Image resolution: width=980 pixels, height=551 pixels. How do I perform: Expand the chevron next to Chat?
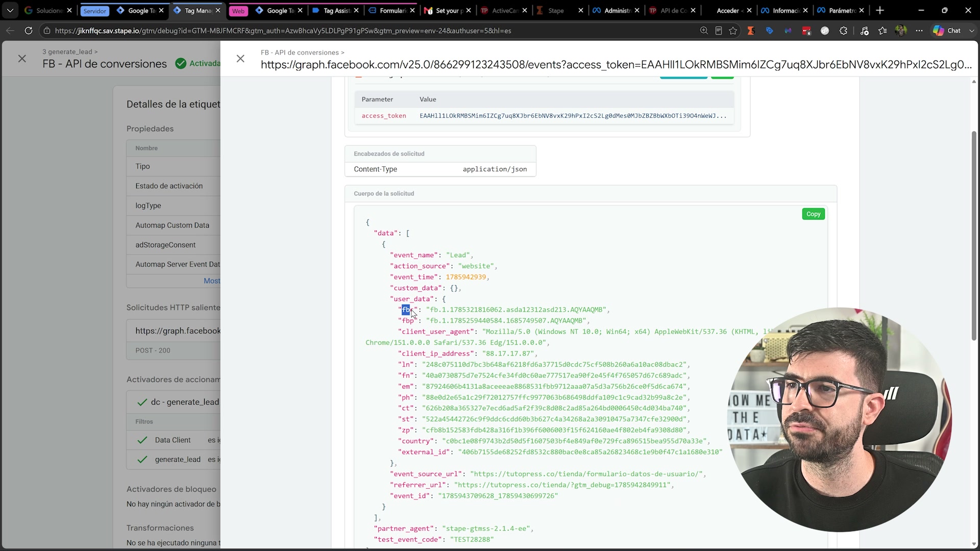pyautogui.click(x=971, y=31)
